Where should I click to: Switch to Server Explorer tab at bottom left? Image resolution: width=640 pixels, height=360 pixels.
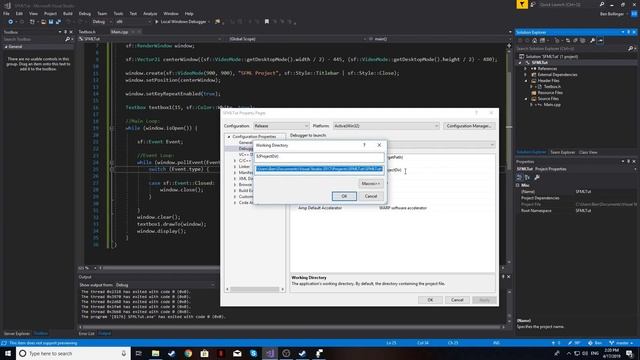click(x=17, y=333)
